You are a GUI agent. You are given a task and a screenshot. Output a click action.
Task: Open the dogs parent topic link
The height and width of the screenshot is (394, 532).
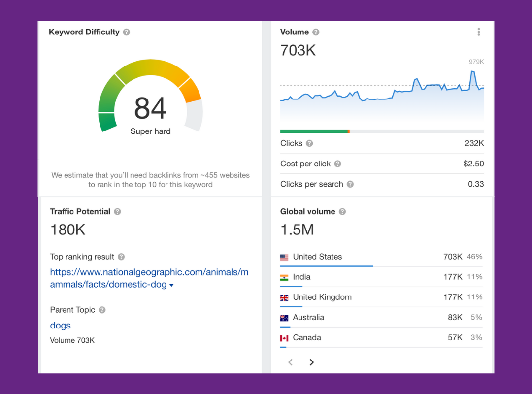[x=61, y=326]
